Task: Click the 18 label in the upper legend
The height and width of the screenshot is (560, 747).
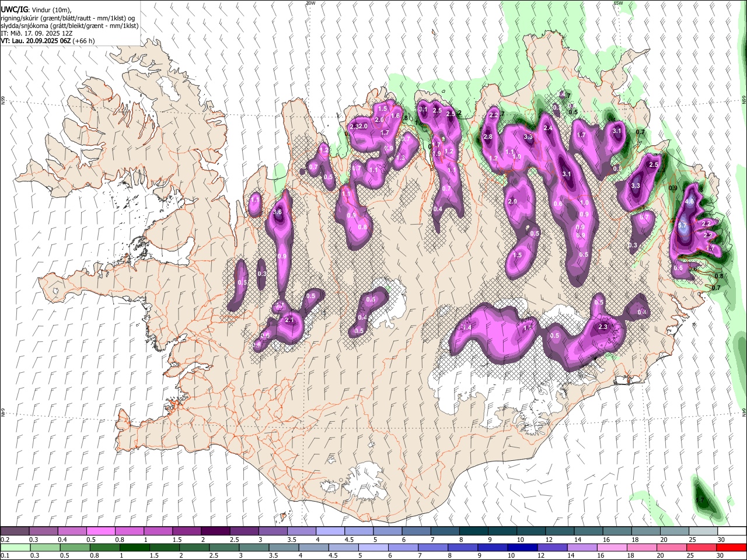Action: 634,540
